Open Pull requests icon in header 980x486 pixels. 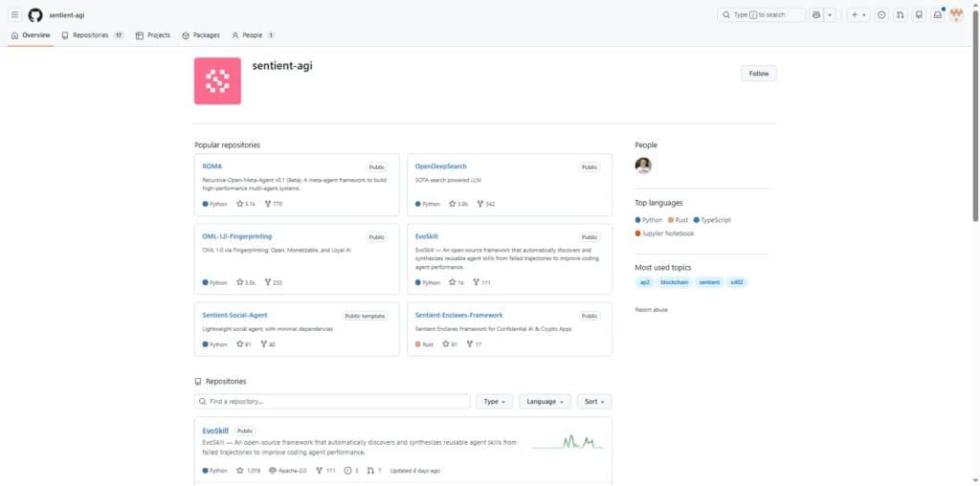point(900,15)
